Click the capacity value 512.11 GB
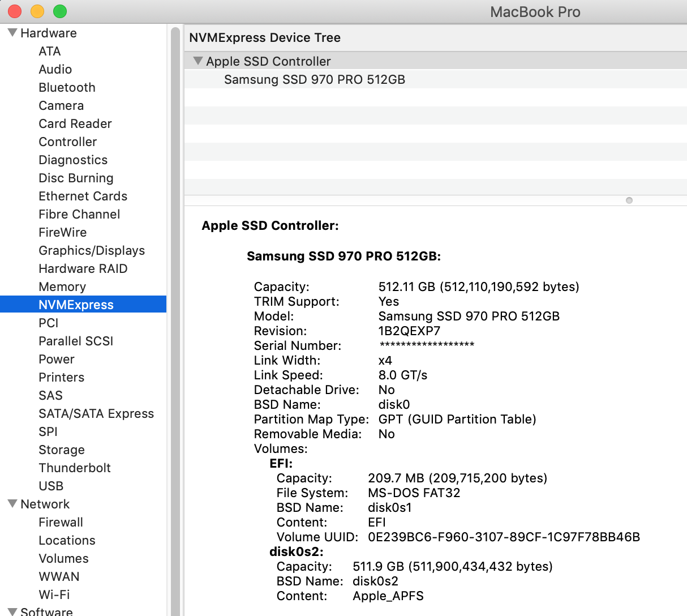This screenshot has width=687, height=616. (479, 286)
